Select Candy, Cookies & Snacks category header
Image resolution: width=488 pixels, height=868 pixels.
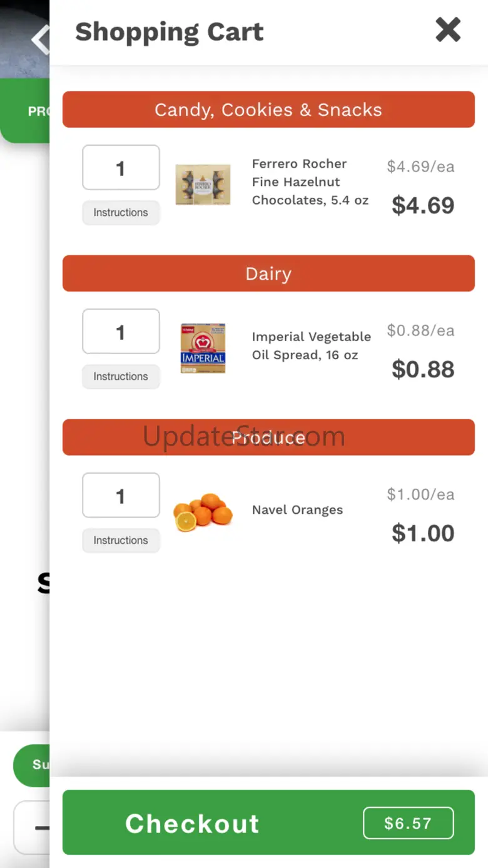[x=268, y=110]
